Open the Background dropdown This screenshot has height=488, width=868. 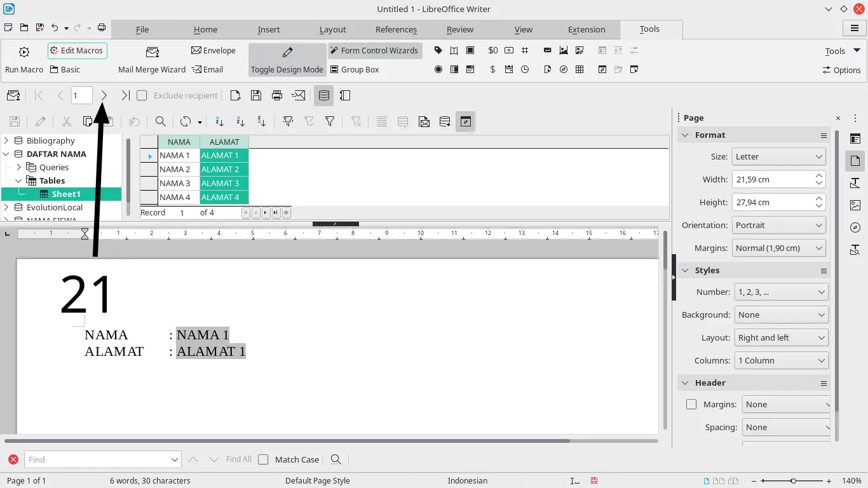click(781, 315)
